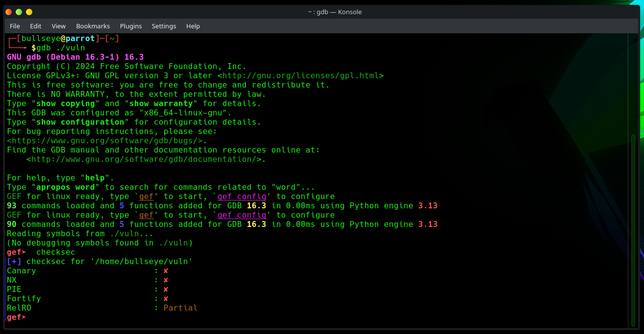Click the window title '~ : gdb — Konsole'
The width and height of the screenshot is (644, 334).
pyautogui.click(x=335, y=12)
